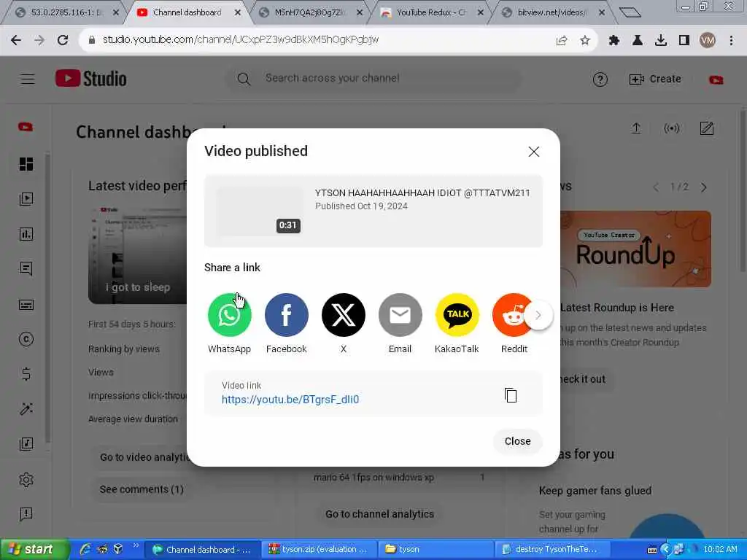Open a new browser tab
Image resolution: width=747 pixels, height=560 pixels.
pos(630,12)
